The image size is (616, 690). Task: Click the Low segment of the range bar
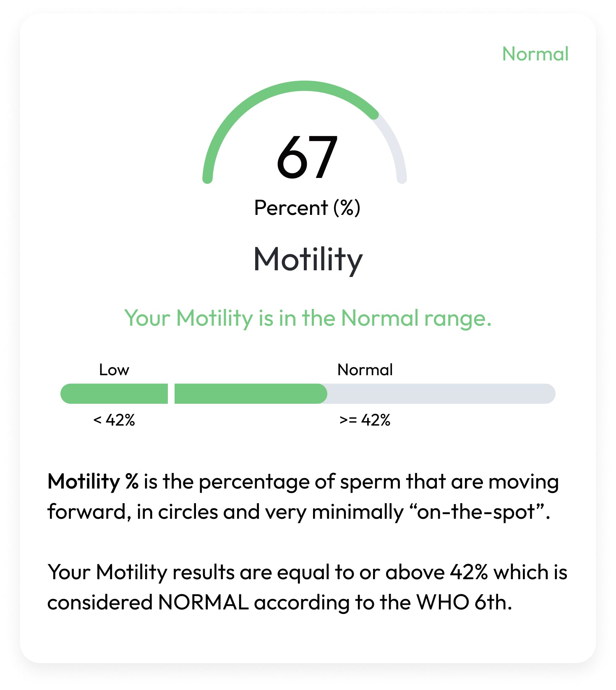pos(114,394)
